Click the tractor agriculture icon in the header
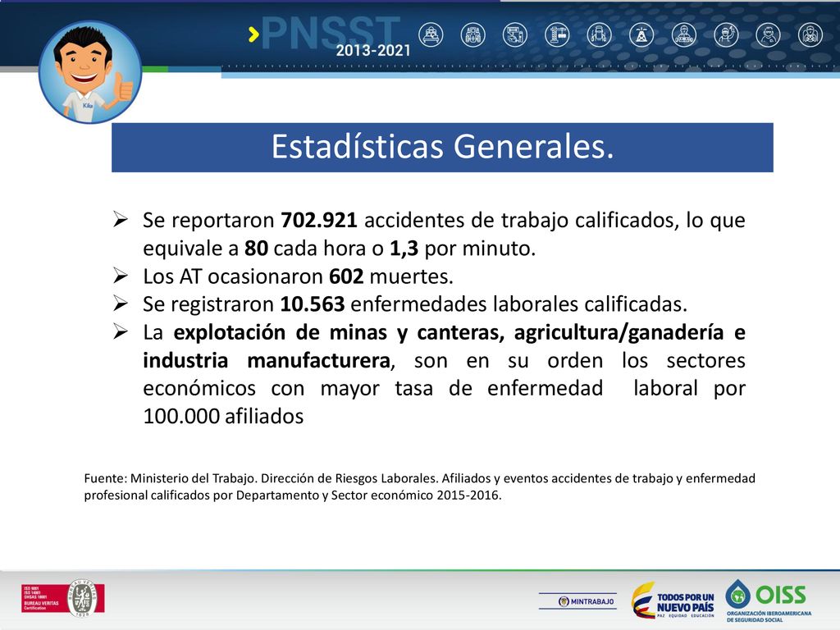The image size is (840, 630). (473, 35)
